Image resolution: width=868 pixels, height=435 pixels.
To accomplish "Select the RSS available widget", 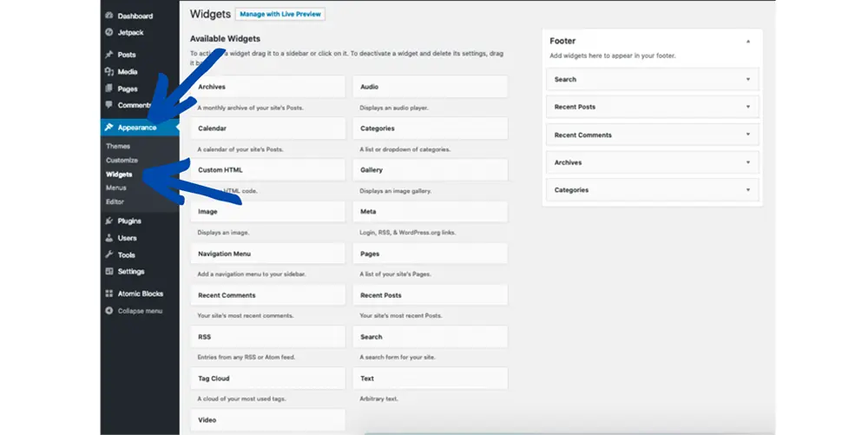I will tap(268, 337).
